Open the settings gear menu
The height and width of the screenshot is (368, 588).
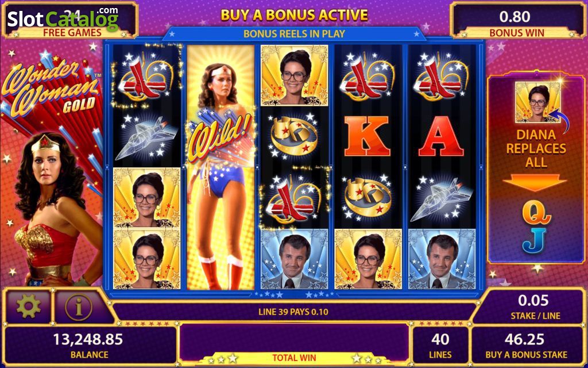[28, 306]
